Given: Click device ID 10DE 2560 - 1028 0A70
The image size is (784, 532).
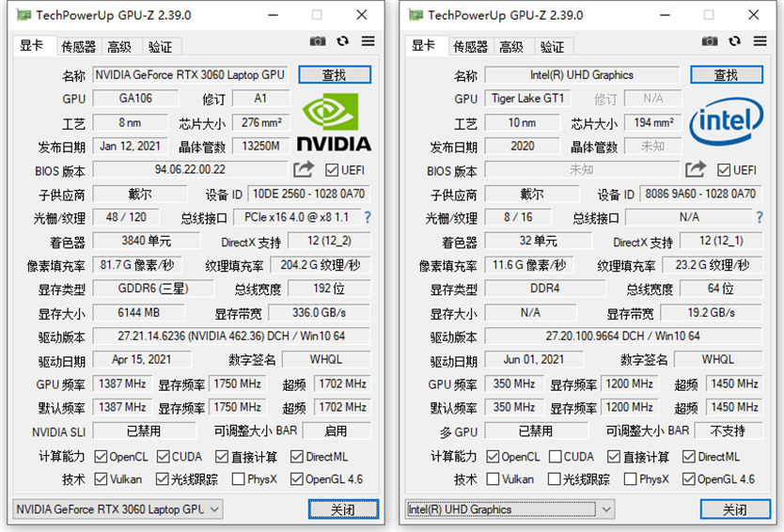Looking at the screenshot, I should [x=309, y=194].
